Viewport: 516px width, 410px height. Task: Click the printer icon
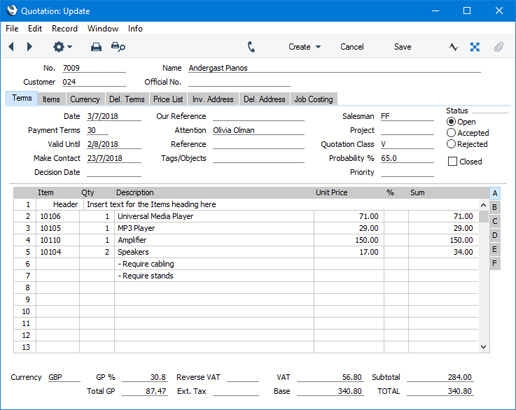click(96, 47)
